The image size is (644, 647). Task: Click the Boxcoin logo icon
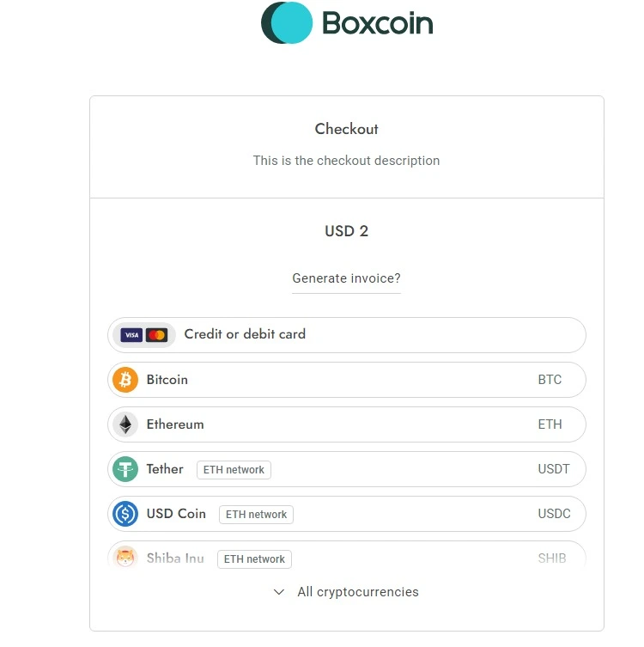pos(287,23)
